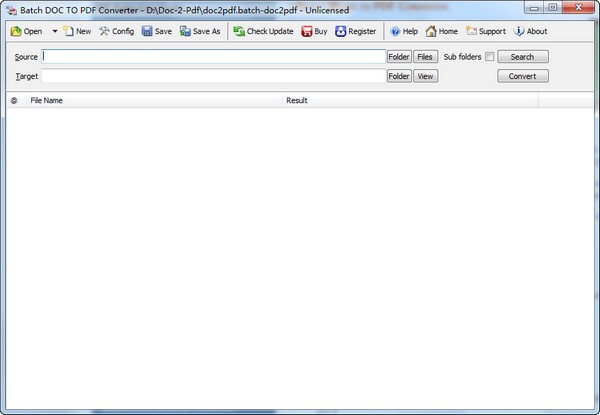The image size is (600, 415).
Task: Sort by File Name column header
Action: pos(154,100)
